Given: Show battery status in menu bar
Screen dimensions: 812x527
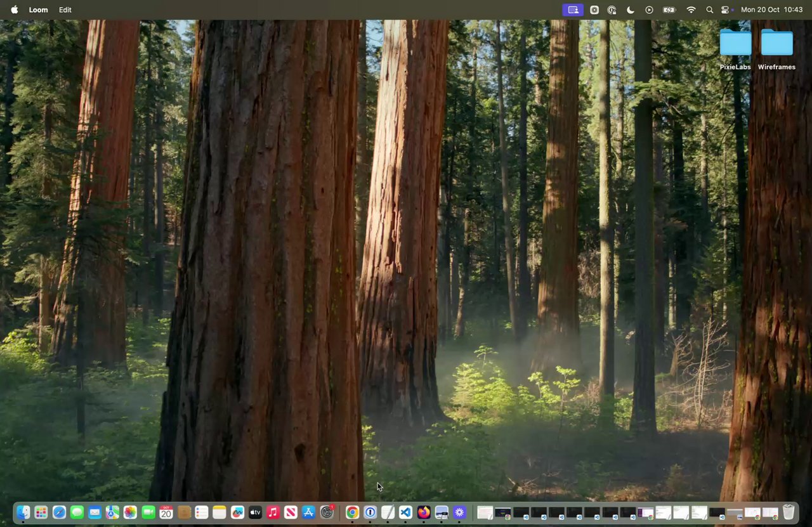Looking at the screenshot, I should (x=669, y=10).
